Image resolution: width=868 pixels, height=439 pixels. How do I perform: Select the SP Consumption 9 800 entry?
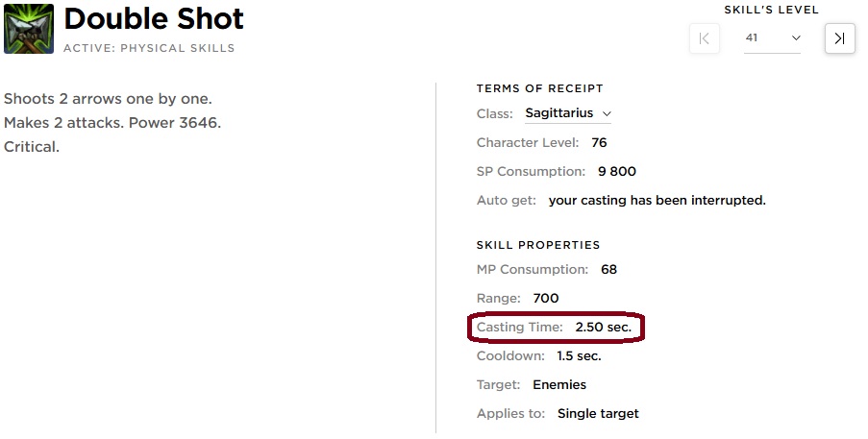click(x=557, y=171)
